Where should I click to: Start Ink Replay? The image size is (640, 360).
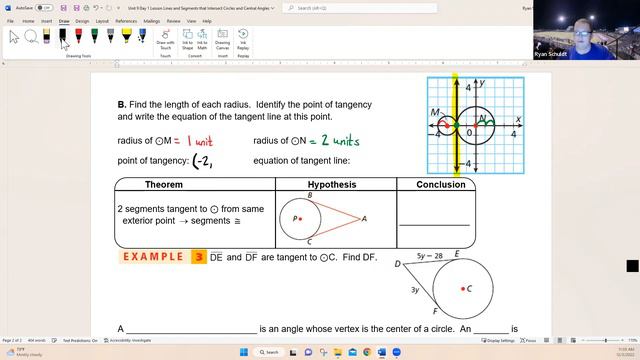pos(243,39)
